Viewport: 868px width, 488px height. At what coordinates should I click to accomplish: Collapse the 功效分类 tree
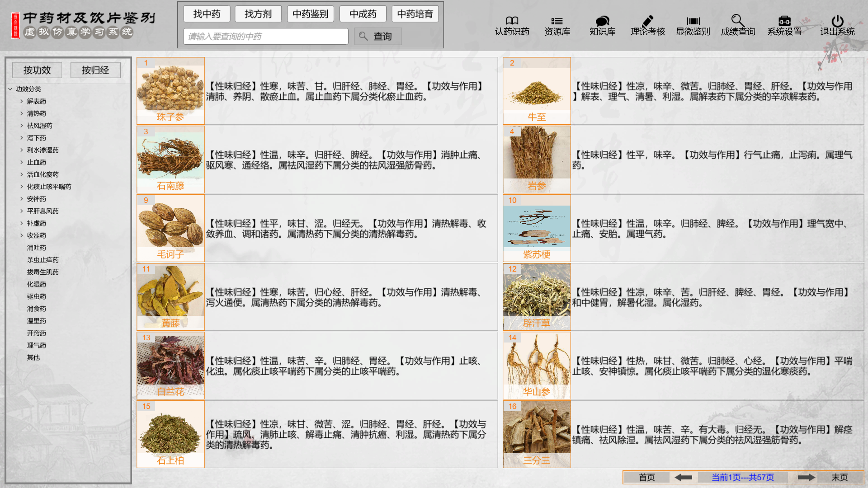(x=9, y=89)
